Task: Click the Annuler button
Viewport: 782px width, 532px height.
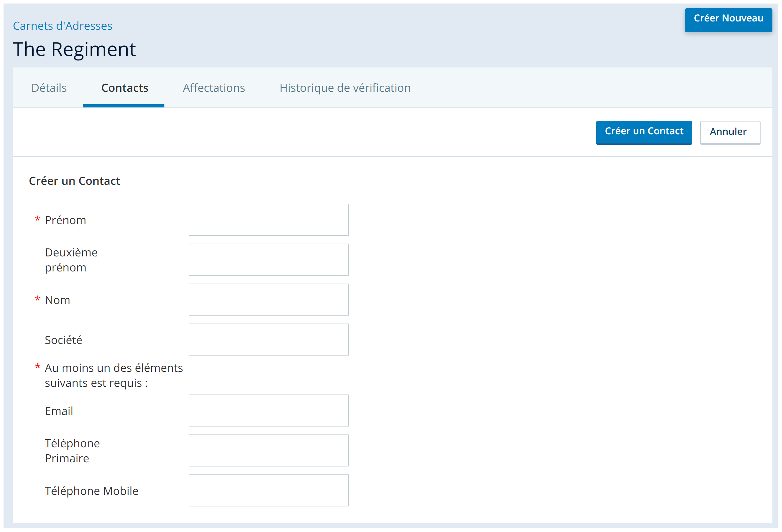Action: (729, 131)
